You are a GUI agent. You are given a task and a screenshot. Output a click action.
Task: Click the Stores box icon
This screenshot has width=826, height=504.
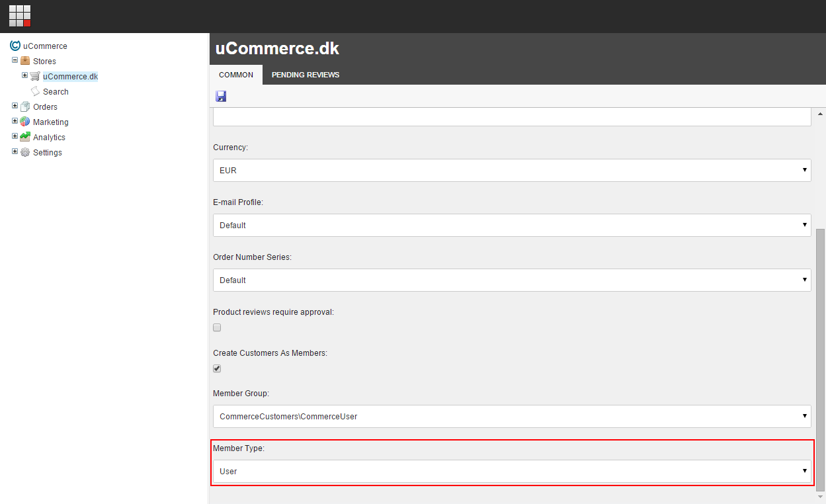coord(25,61)
